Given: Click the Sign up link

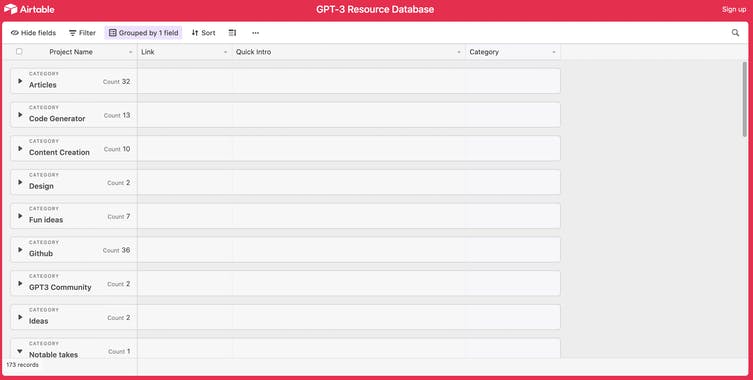Looking at the screenshot, I should pos(734,9).
